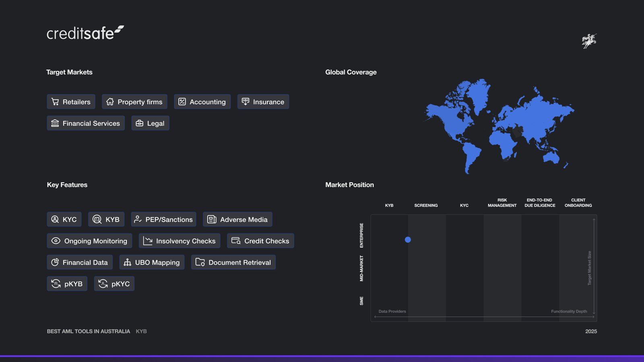
Task: Click the card search icon beside Credit Checks
Action: tap(236, 241)
